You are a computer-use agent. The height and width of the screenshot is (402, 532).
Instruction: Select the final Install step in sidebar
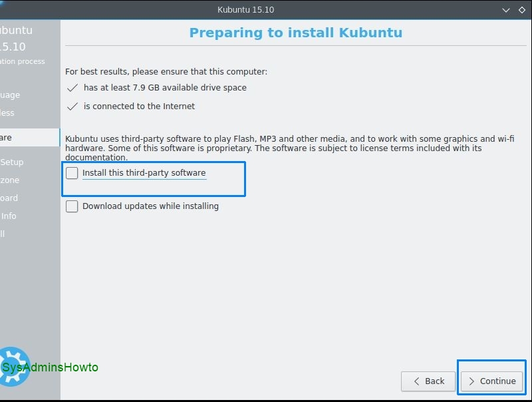[x=3, y=234]
